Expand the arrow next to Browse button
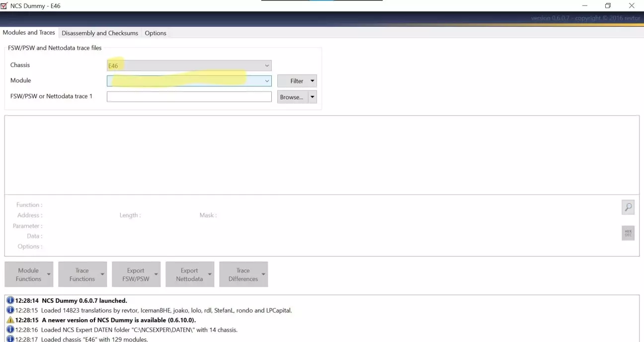Image resolution: width=644 pixels, height=342 pixels. point(313,97)
